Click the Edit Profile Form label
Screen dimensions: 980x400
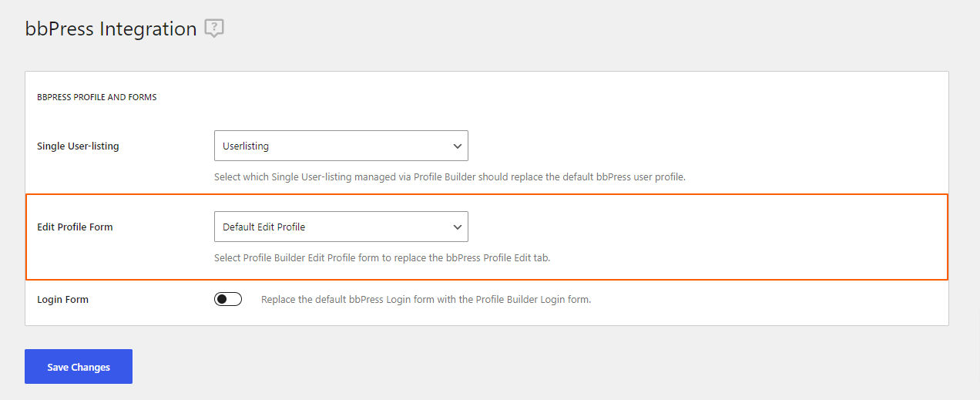point(75,227)
